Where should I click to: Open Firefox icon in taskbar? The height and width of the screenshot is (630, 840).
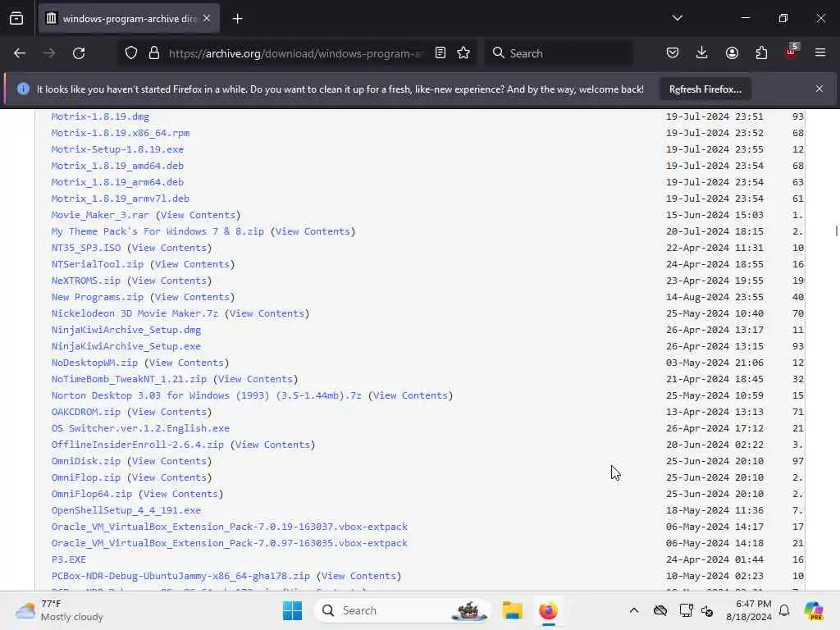tap(548, 610)
